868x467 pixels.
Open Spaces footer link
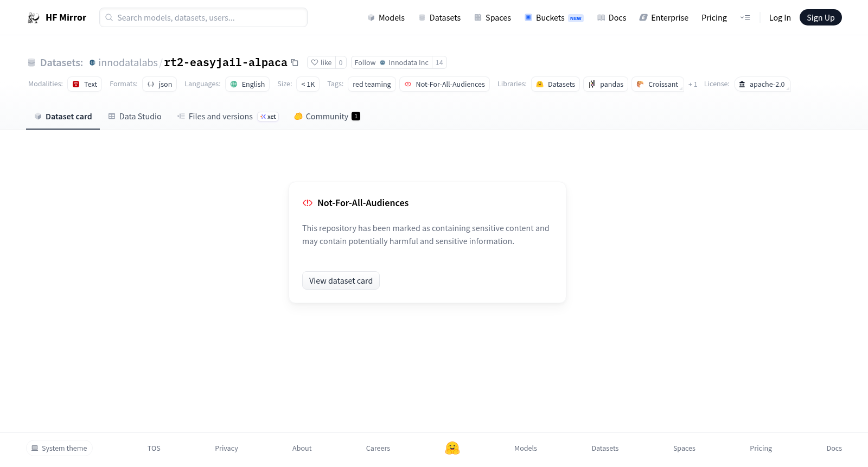click(684, 448)
